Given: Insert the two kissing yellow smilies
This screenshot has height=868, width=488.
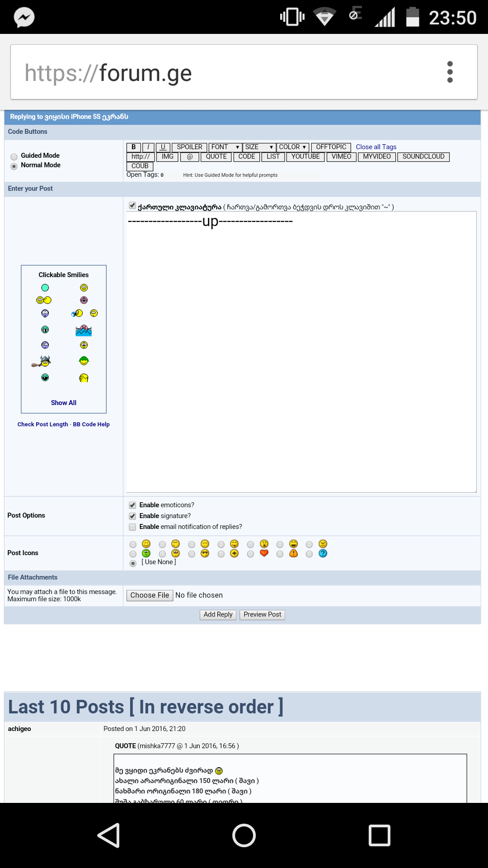Looking at the screenshot, I should point(44,300).
